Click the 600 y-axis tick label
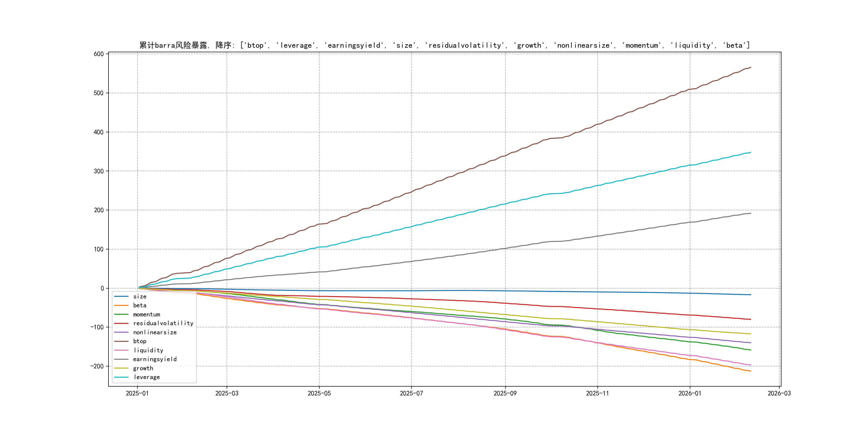Viewport: 868px width, 434px height. click(98, 54)
